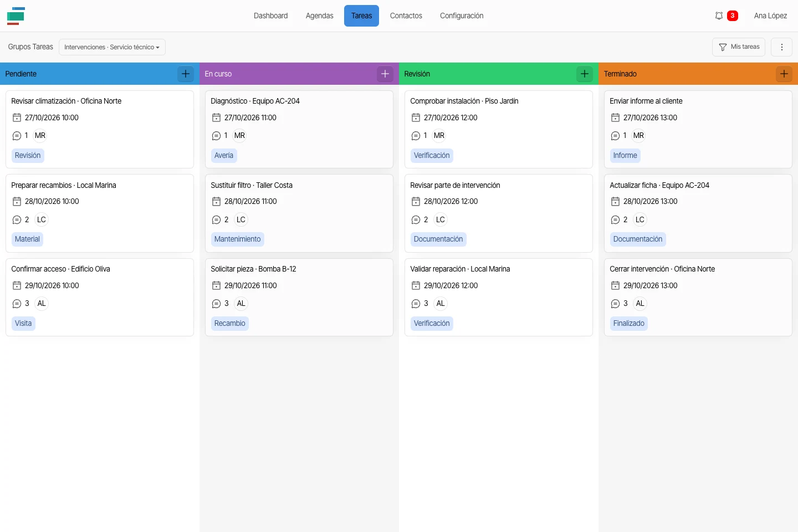The image size is (798, 532).
Task: Switch to the Agendas tab
Action: point(320,16)
